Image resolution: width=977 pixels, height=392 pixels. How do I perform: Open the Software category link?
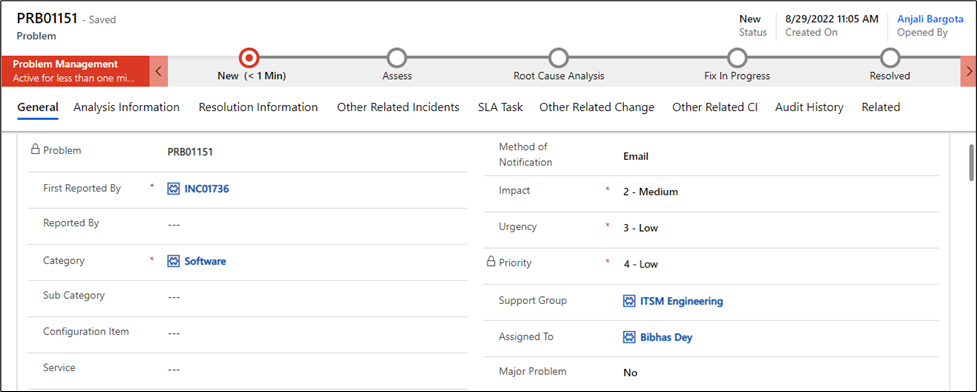click(x=205, y=261)
